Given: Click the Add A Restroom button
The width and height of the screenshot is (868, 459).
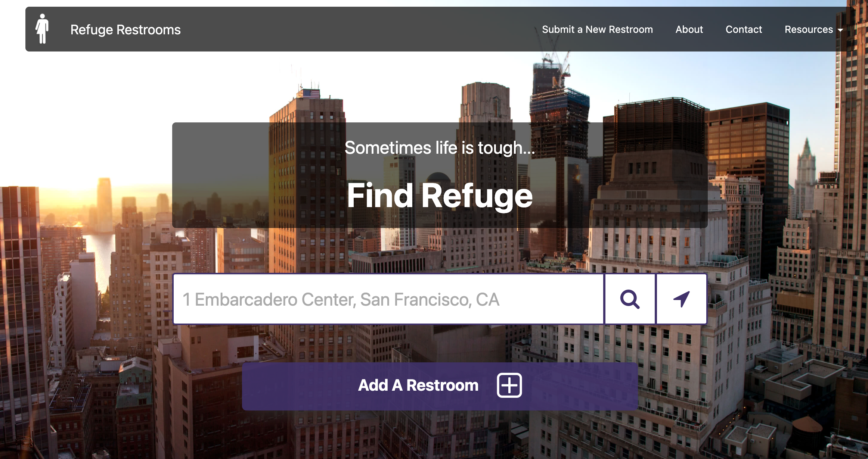Looking at the screenshot, I should (440, 386).
